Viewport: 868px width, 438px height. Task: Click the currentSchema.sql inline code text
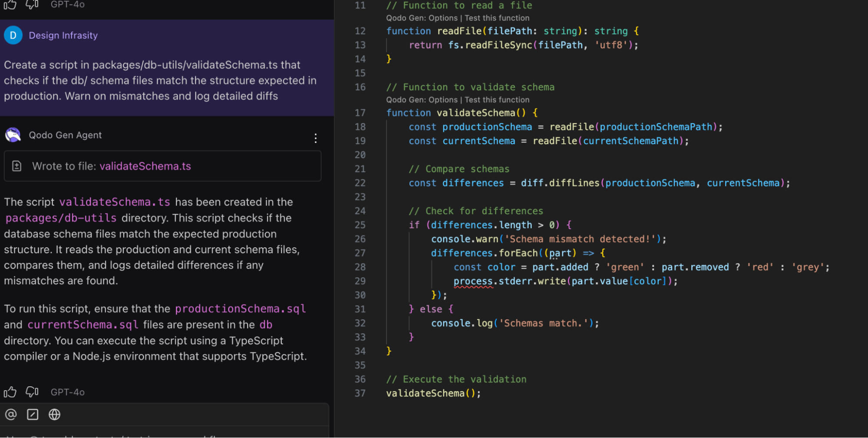(83, 325)
